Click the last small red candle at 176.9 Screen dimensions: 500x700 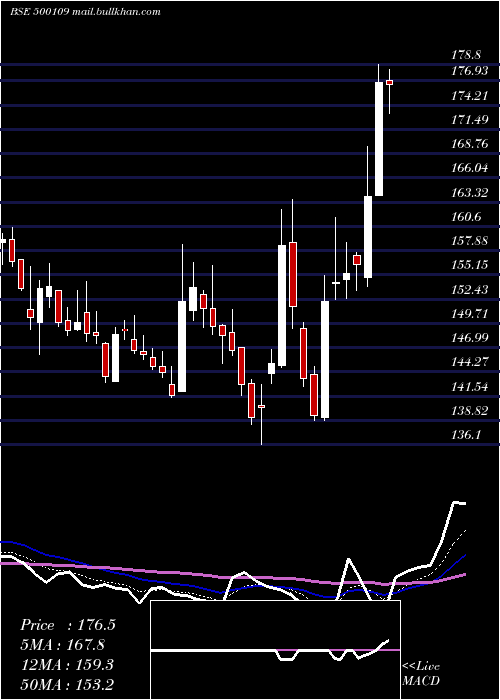pyautogui.click(x=389, y=82)
